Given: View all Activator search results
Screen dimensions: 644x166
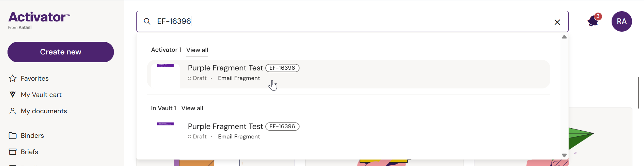Looking at the screenshot, I should click(x=197, y=50).
